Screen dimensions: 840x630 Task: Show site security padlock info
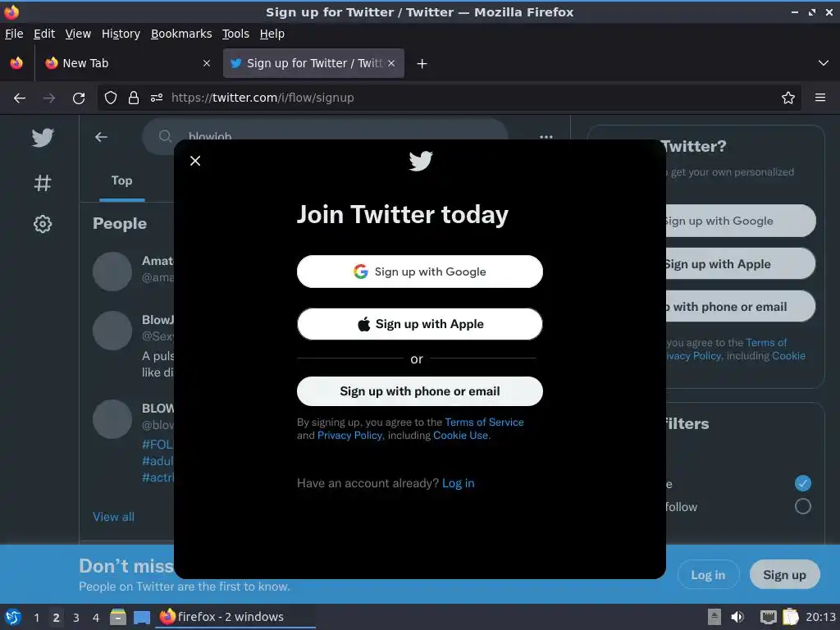tap(134, 98)
